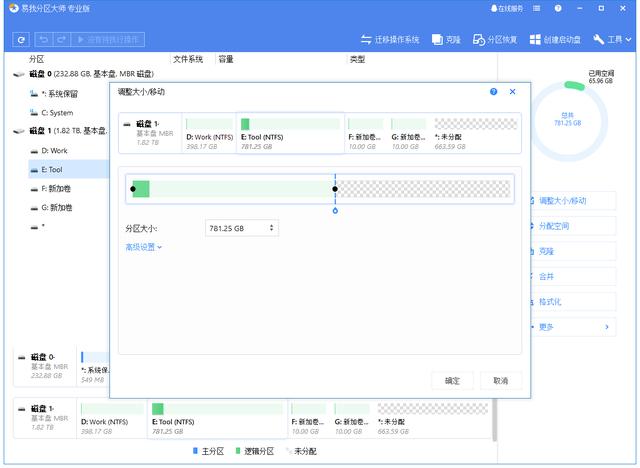The width and height of the screenshot is (640, 468).
Task: Click the help icon in resize dialog
Action: pyautogui.click(x=493, y=91)
